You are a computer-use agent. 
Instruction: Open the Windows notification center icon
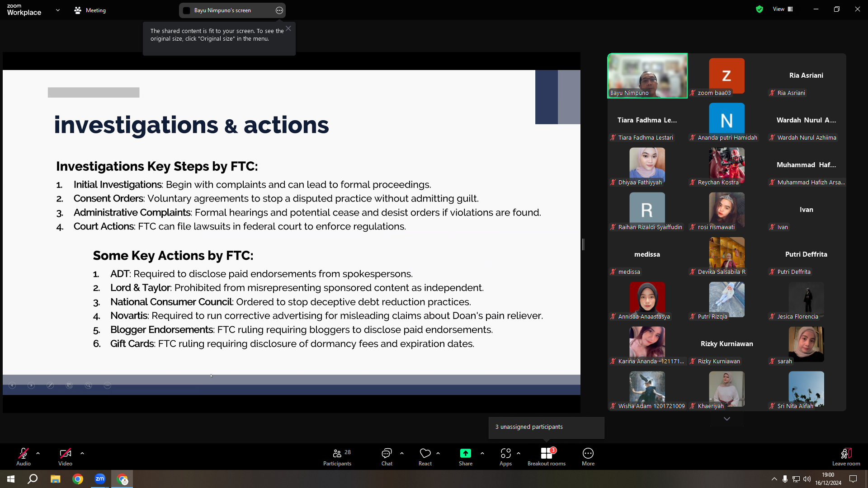[x=853, y=479]
